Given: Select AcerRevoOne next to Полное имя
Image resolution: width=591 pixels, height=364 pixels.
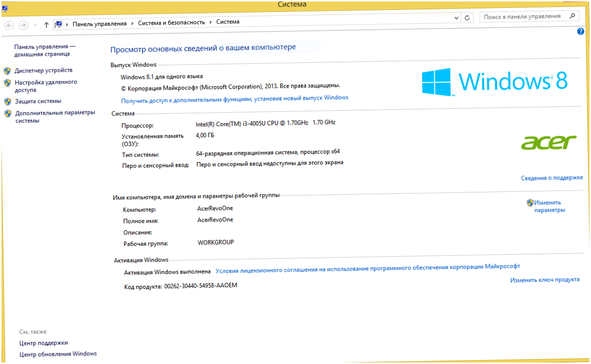Looking at the screenshot, I should pos(215,220).
